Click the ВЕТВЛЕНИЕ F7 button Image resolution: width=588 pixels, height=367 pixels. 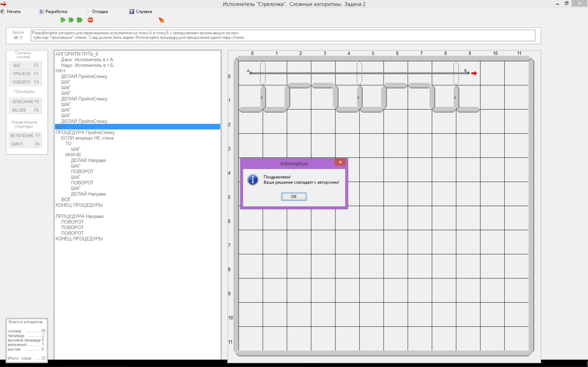point(25,136)
